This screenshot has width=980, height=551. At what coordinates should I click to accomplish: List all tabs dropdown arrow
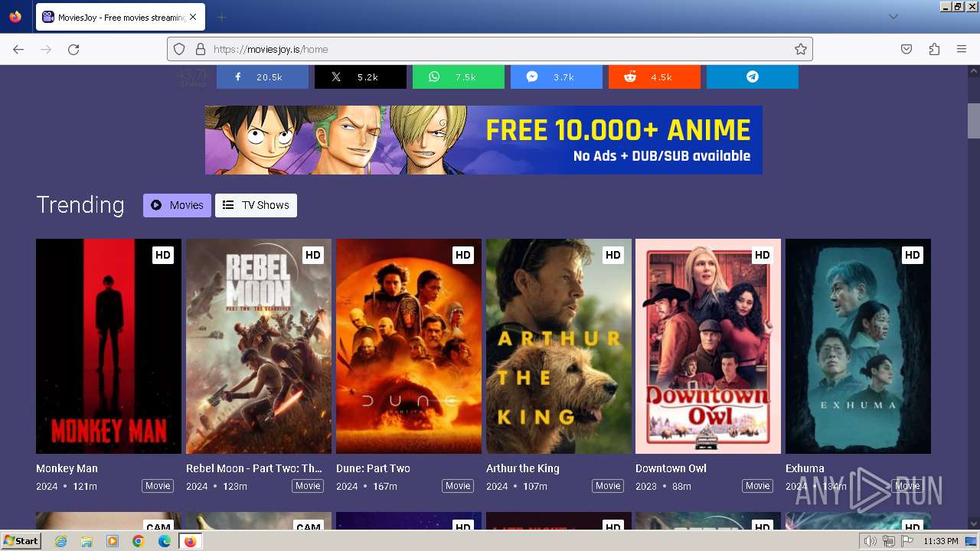pos(893,17)
